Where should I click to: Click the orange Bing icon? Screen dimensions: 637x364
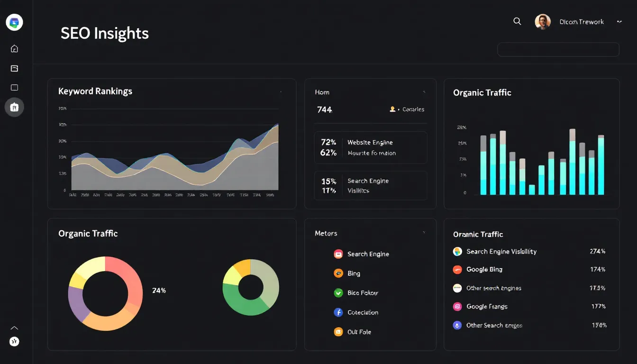(x=338, y=273)
